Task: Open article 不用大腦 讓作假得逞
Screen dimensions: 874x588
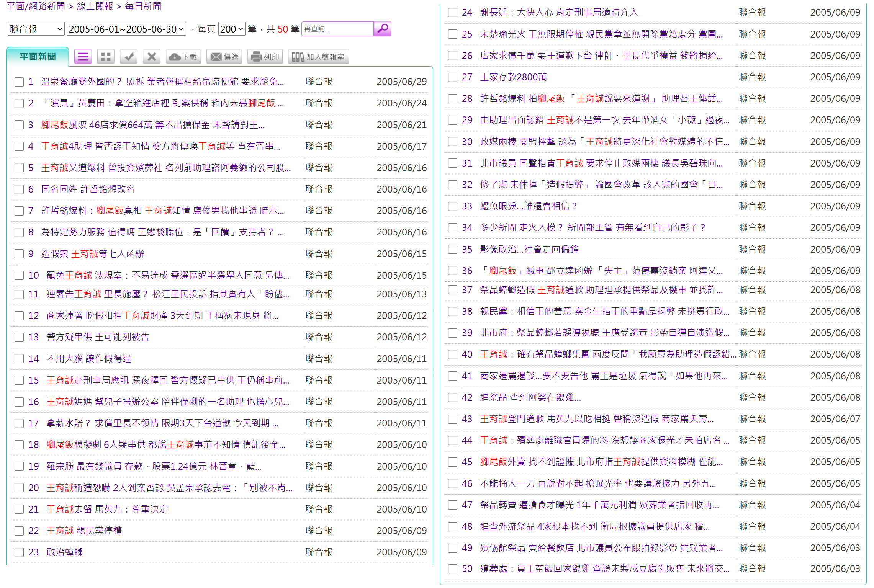Action: (x=89, y=359)
